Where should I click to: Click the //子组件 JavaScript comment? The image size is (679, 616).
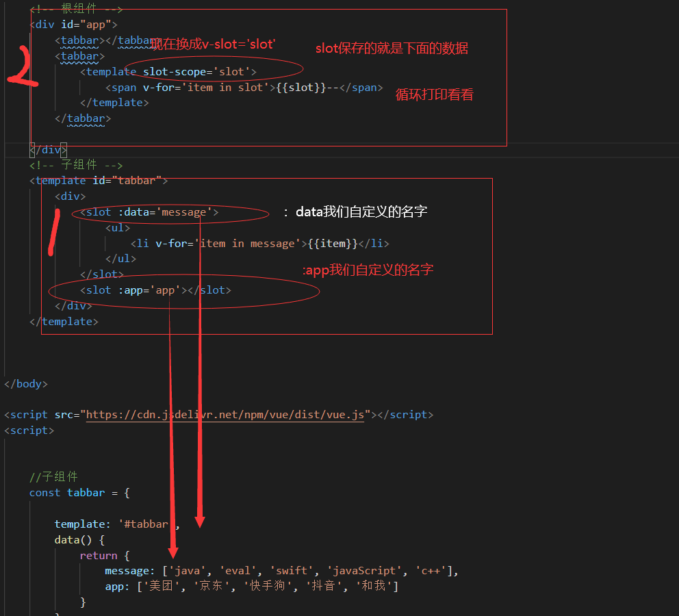53,477
